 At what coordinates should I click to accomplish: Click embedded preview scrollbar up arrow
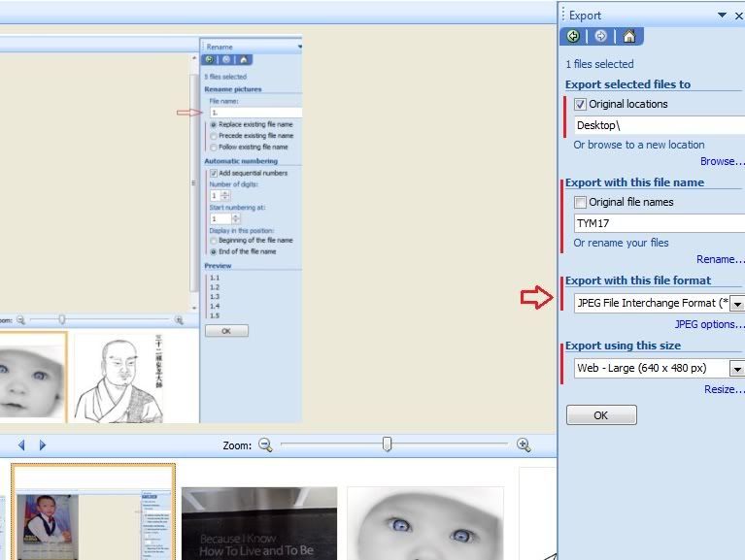(x=194, y=58)
